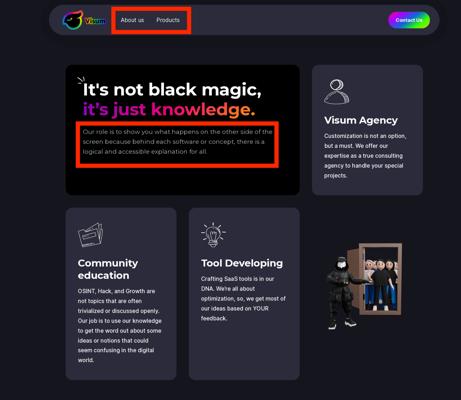Click the Tool Developing description paragraph

[x=243, y=298]
